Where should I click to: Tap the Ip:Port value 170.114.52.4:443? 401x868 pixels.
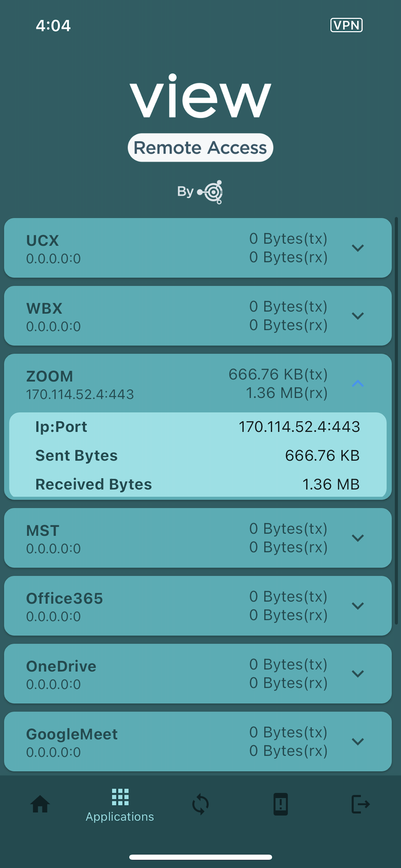pos(299,427)
